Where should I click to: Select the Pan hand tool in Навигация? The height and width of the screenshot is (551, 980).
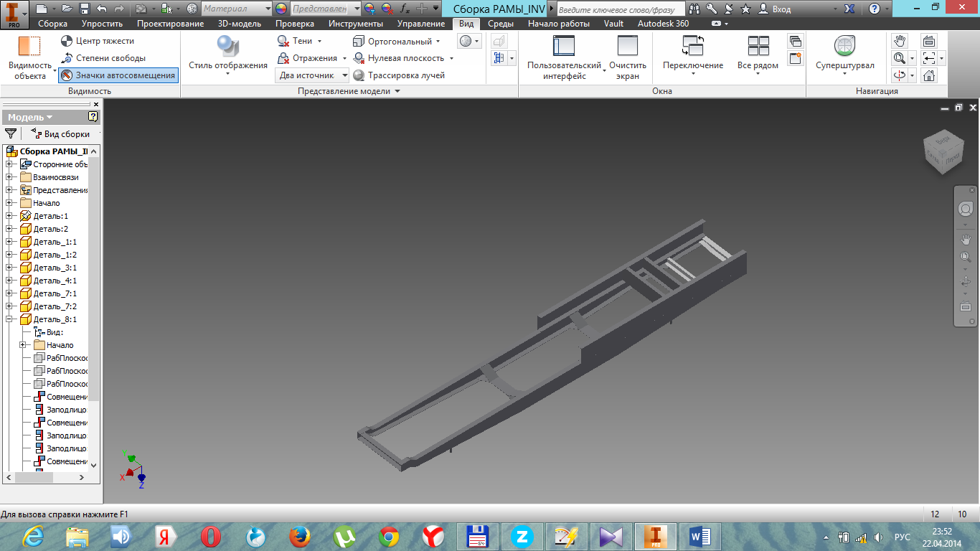tap(899, 41)
